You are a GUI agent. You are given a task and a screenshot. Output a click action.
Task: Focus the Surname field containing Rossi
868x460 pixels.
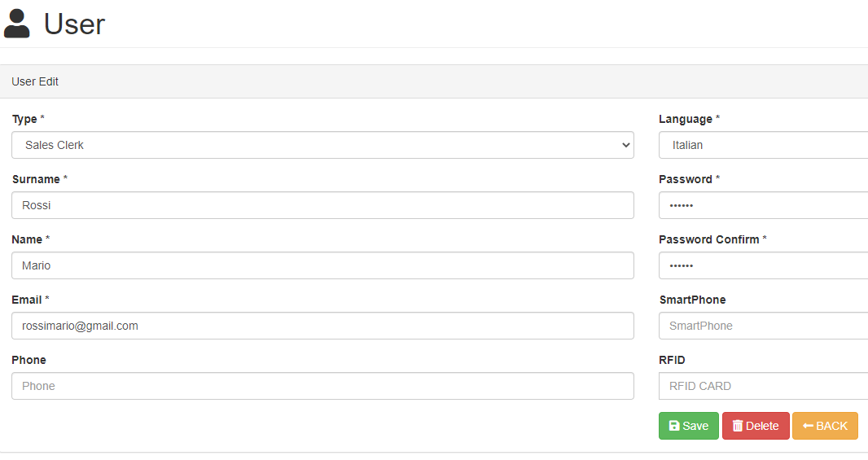click(322, 205)
